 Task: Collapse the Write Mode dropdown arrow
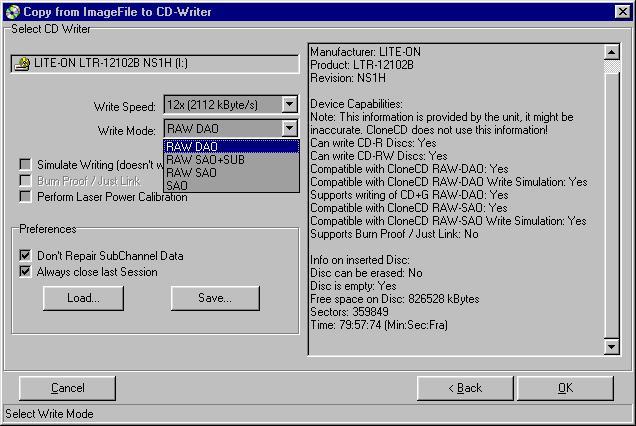click(289, 129)
